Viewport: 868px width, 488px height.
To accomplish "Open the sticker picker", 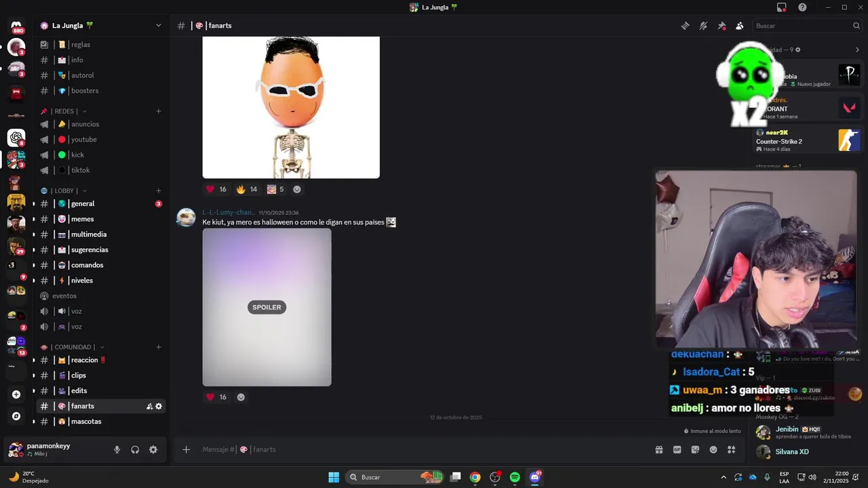I will click(695, 449).
